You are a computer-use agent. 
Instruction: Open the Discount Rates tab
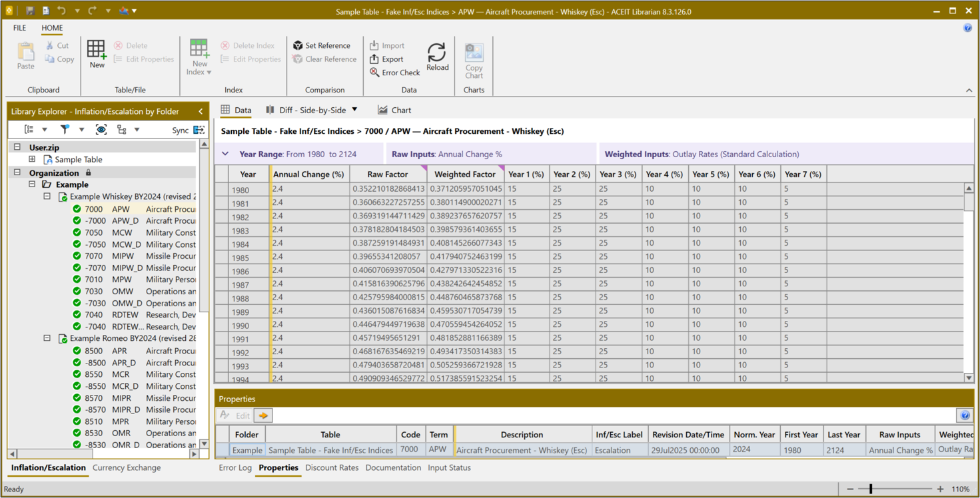[x=332, y=467]
